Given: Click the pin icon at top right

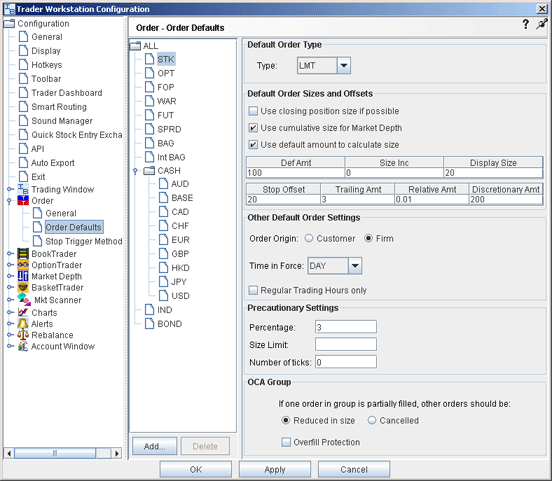Looking at the screenshot, I should 542,24.
